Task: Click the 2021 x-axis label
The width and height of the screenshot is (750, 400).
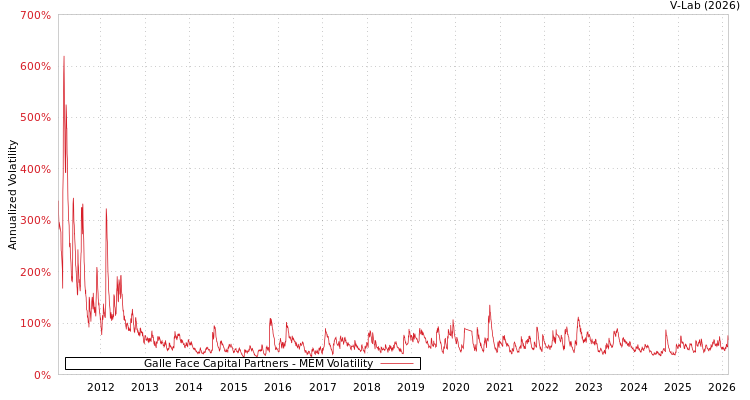Action: [x=500, y=387]
